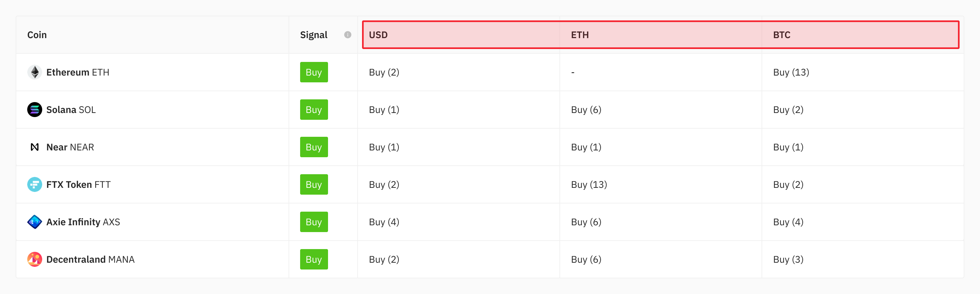980x294 pixels.
Task: Click the BTC column header
Action: pos(781,35)
